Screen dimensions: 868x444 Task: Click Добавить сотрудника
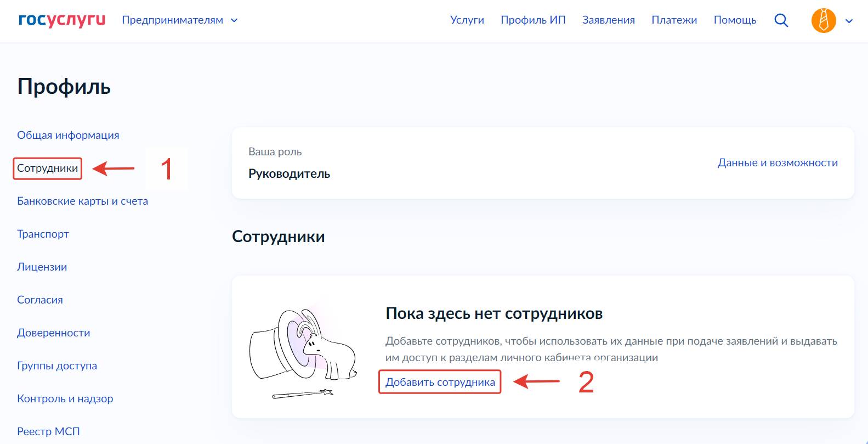click(440, 382)
